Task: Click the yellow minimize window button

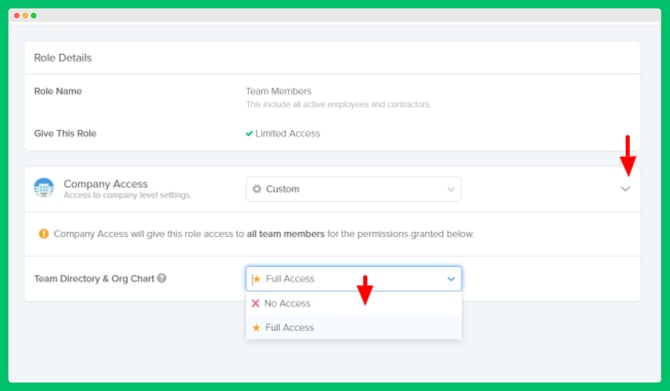Action: (x=25, y=15)
